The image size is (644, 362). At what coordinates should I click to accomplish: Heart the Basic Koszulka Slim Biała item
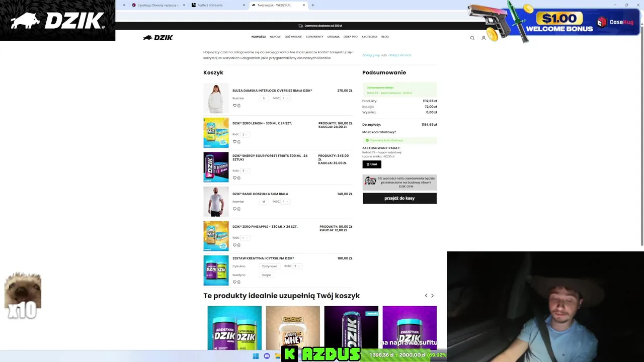pos(234,209)
